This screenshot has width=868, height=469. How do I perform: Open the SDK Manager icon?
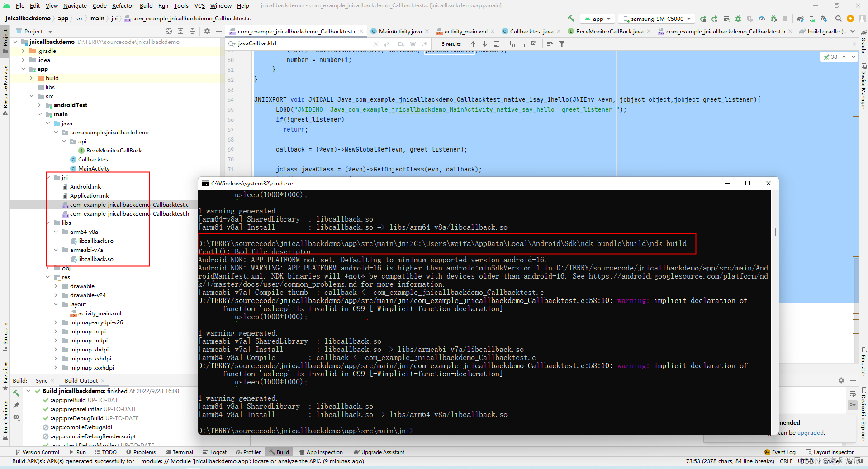tap(823, 19)
